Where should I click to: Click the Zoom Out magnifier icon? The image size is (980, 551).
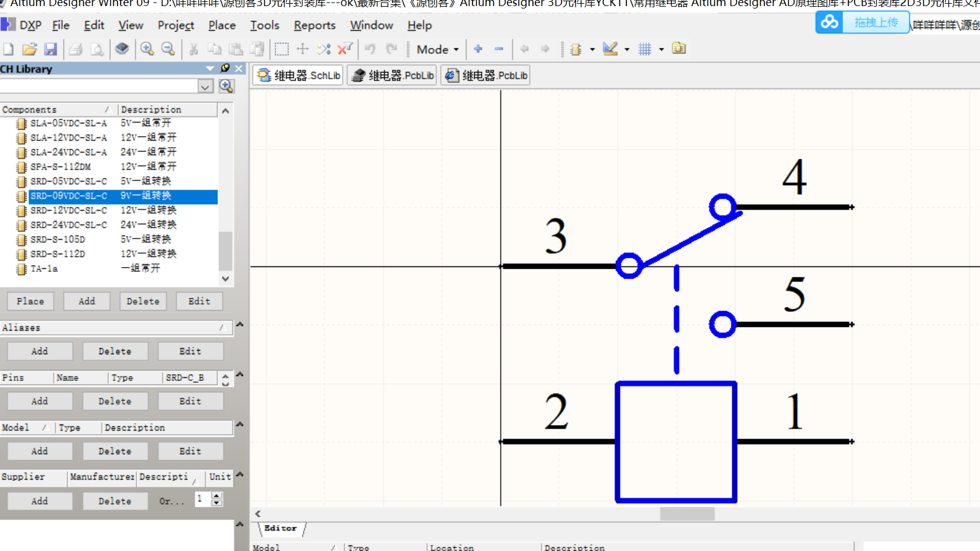[168, 49]
